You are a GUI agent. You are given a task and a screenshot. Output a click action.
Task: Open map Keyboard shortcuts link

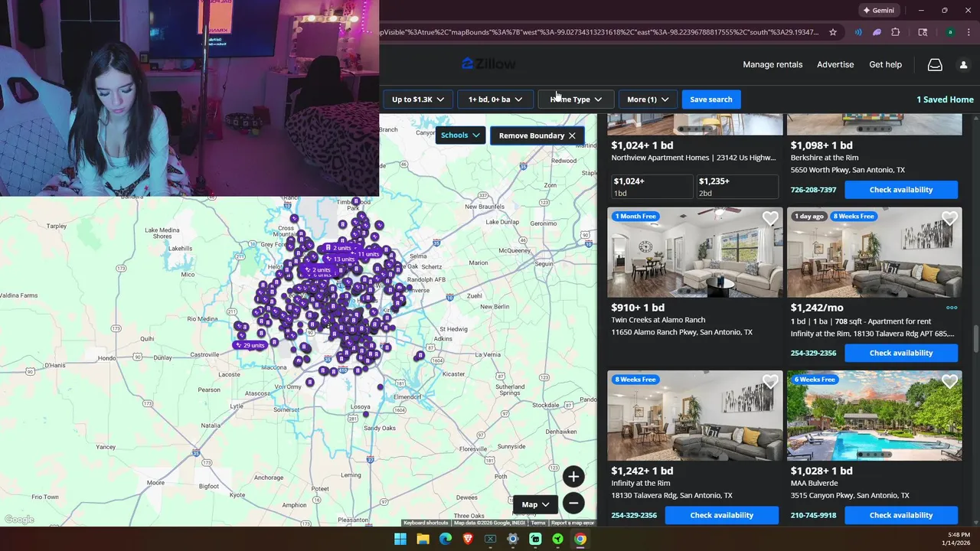[x=426, y=523]
